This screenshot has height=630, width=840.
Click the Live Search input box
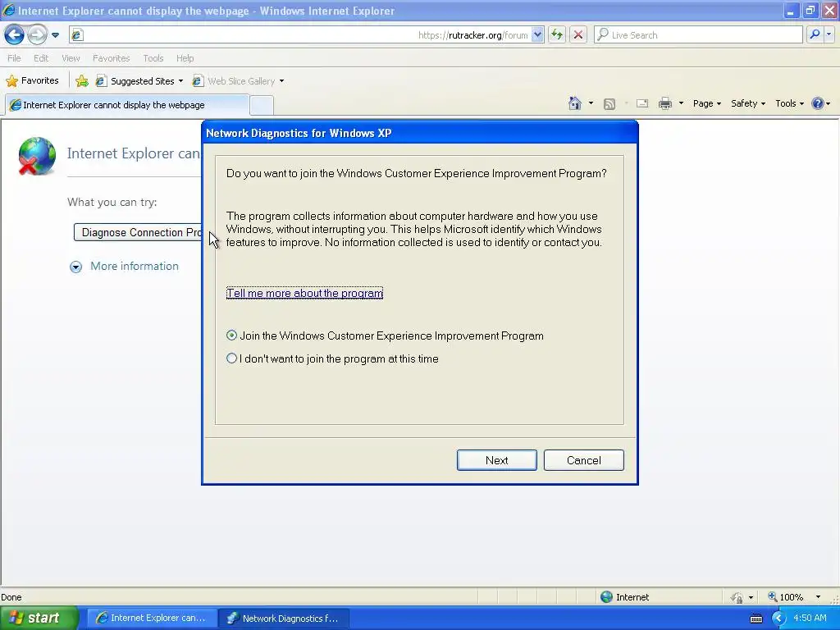698,34
